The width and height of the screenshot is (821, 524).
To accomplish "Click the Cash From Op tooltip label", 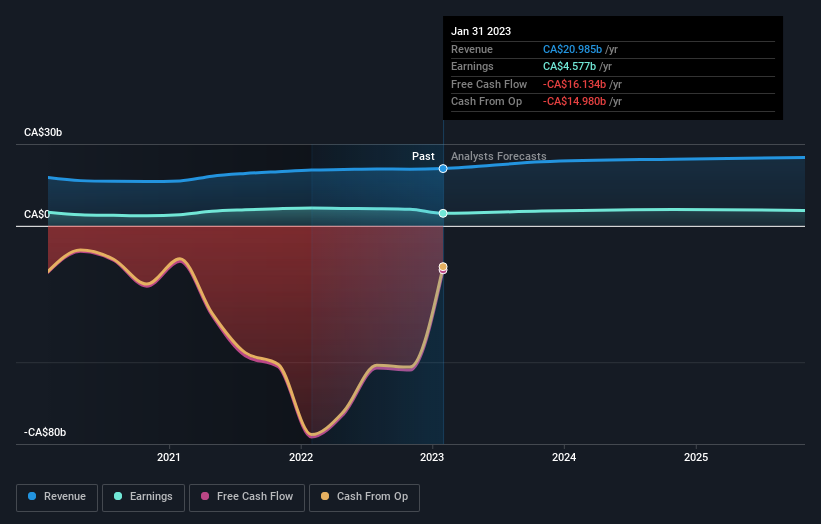I will coord(486,102).
